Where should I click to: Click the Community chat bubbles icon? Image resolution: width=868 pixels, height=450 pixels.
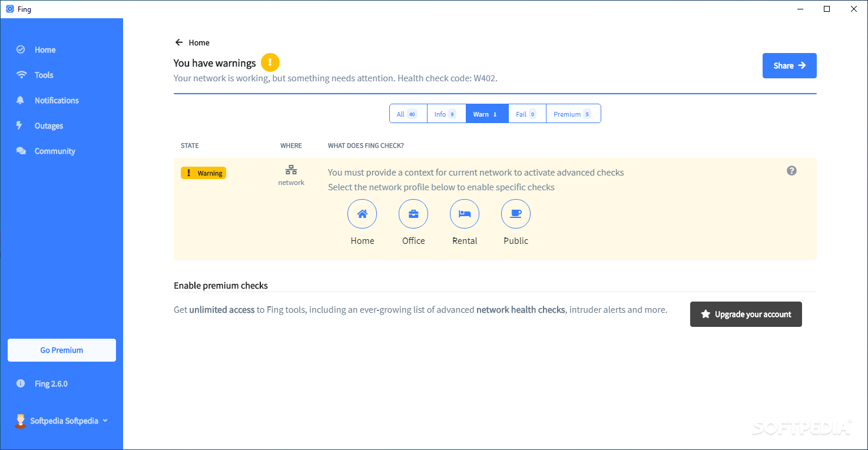click(21, 151)
